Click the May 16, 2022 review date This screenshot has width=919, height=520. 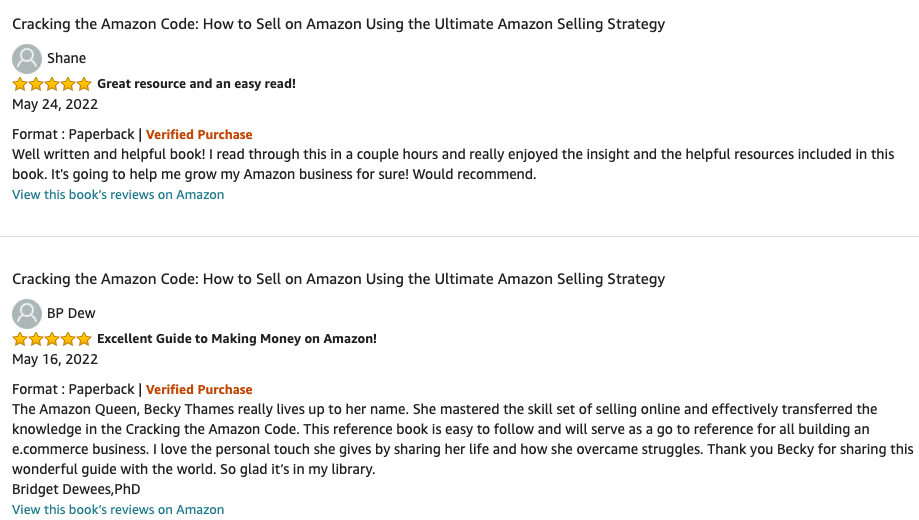(55, 359)
